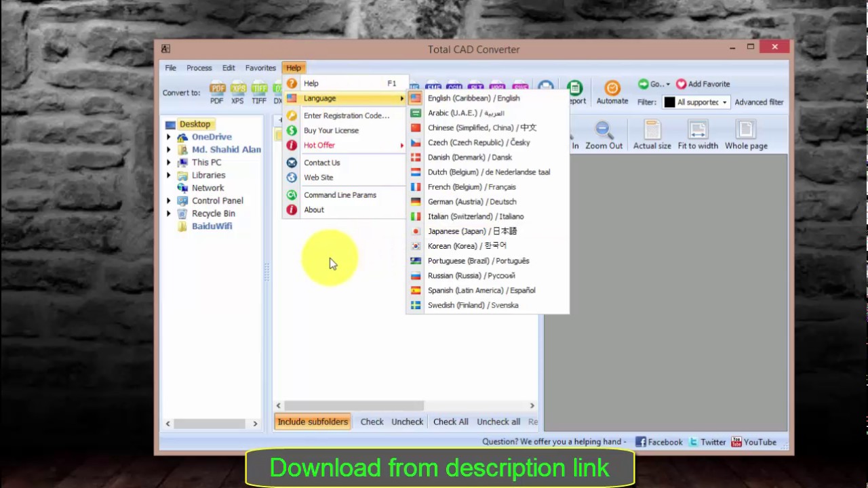Show drawing at Actual size
The width and height of the screenshot is (868, 488).
(652, 136)
